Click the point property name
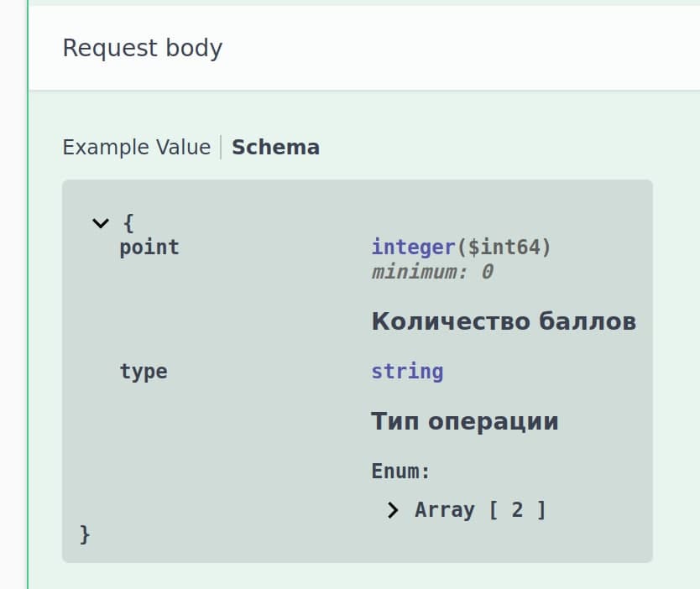The width and height of the screenshot is (700, 589). click(x=149, y=247)
